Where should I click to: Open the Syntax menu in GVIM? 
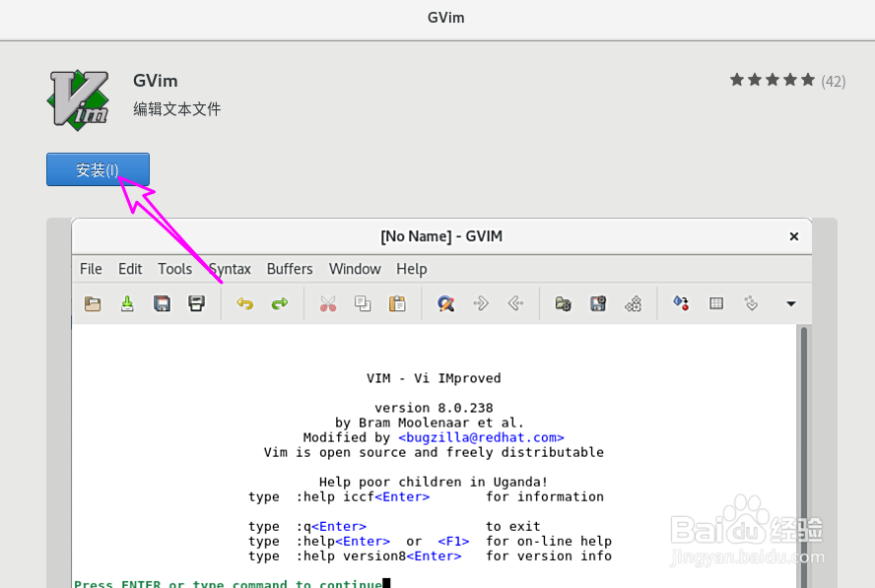click(230, 269)
